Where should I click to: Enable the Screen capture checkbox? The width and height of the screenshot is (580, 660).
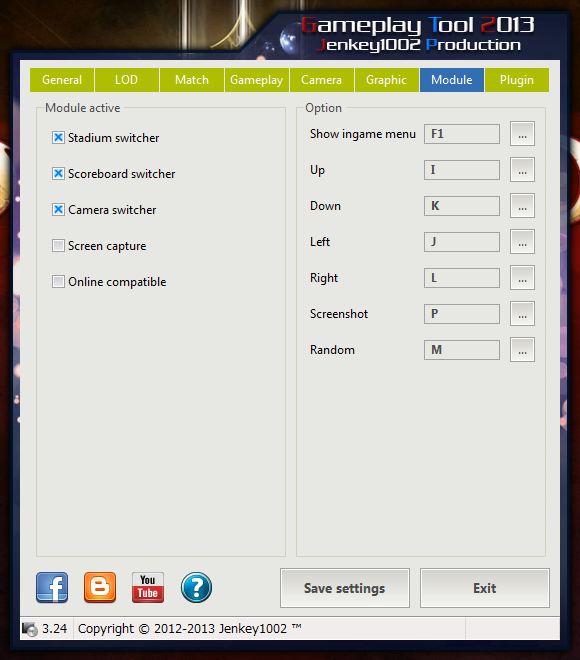pyautogui.click(x=58, y=245)
